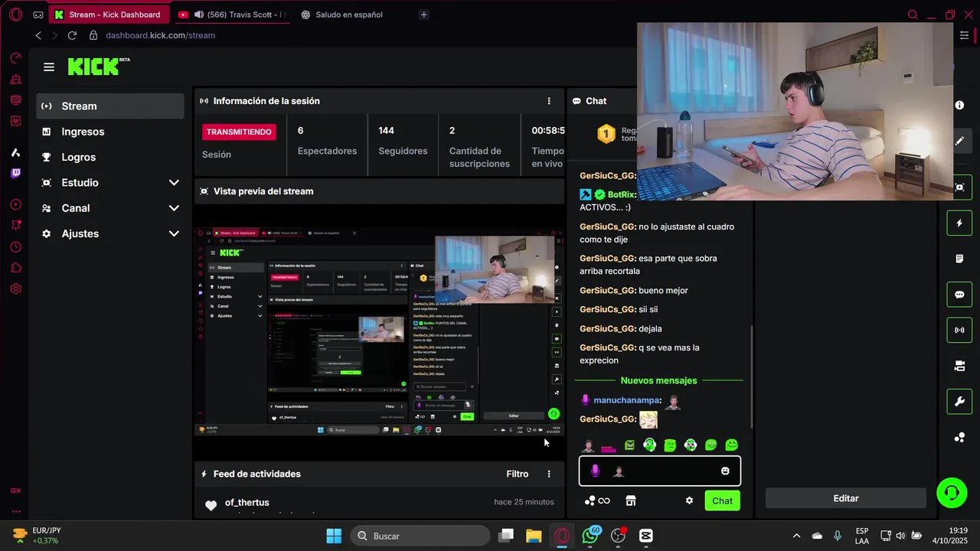
Task: Select the wrench tool in right sidebar
Action: point(959,402)
